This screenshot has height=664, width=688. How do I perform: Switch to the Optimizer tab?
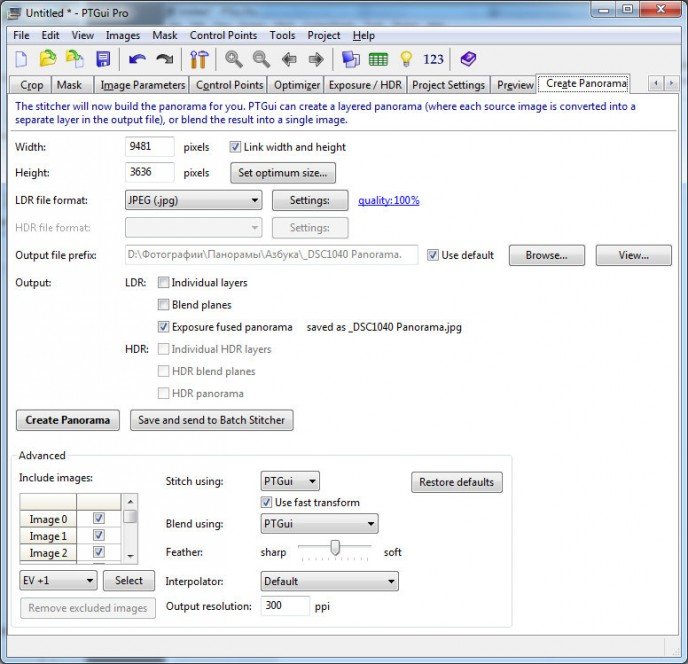(x=297, y=85)
